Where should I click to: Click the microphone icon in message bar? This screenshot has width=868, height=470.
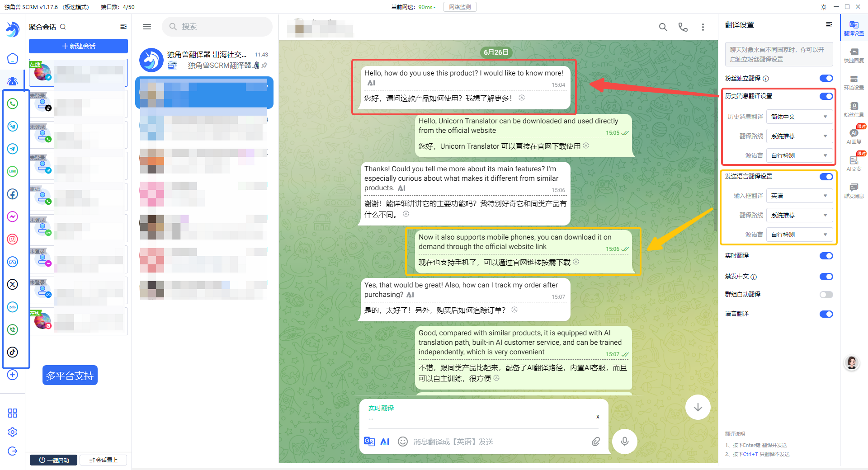[x=624, y=442]
